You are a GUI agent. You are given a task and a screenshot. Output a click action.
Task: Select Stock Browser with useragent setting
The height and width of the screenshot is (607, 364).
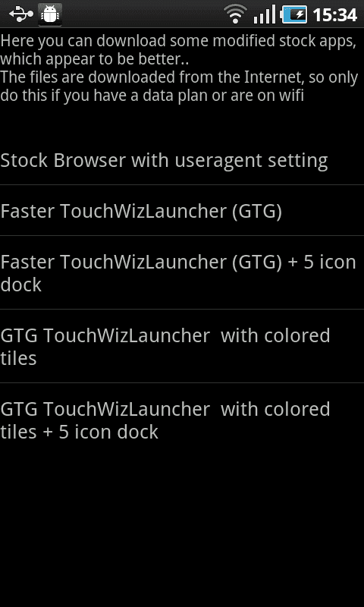[x=182, y=159]
